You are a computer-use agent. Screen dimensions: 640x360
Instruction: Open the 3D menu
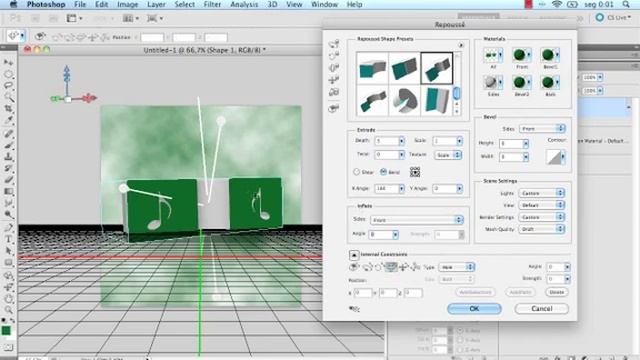tap(272, 4)
